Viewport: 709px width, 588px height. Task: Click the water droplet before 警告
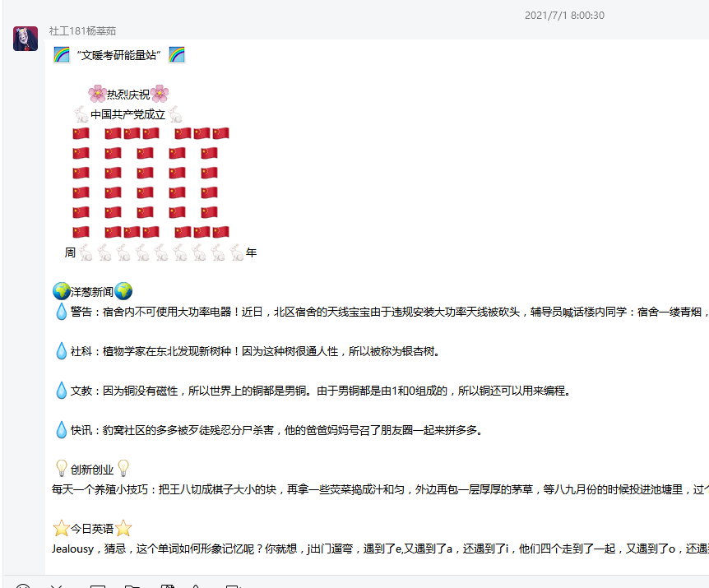[61, 312]
